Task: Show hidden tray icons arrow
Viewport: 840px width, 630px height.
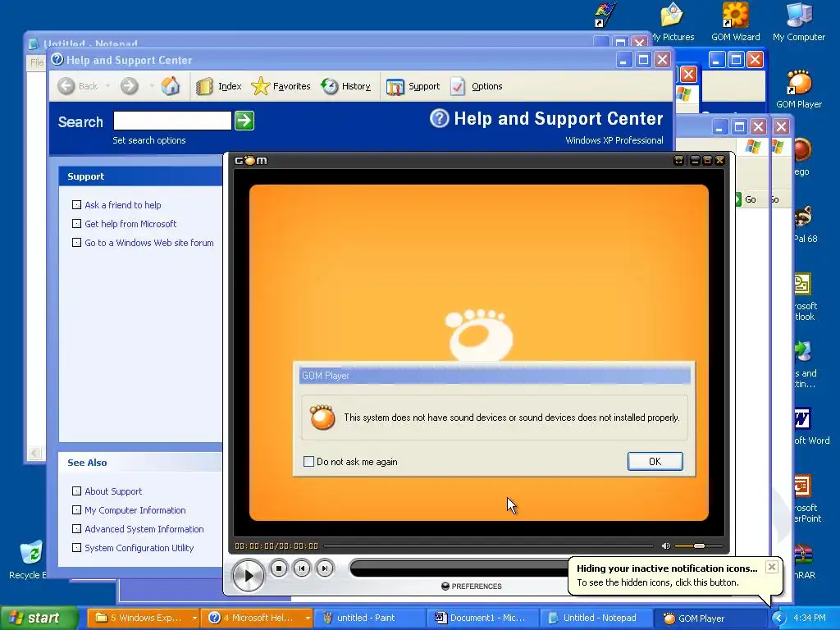Action: point(778,619)
